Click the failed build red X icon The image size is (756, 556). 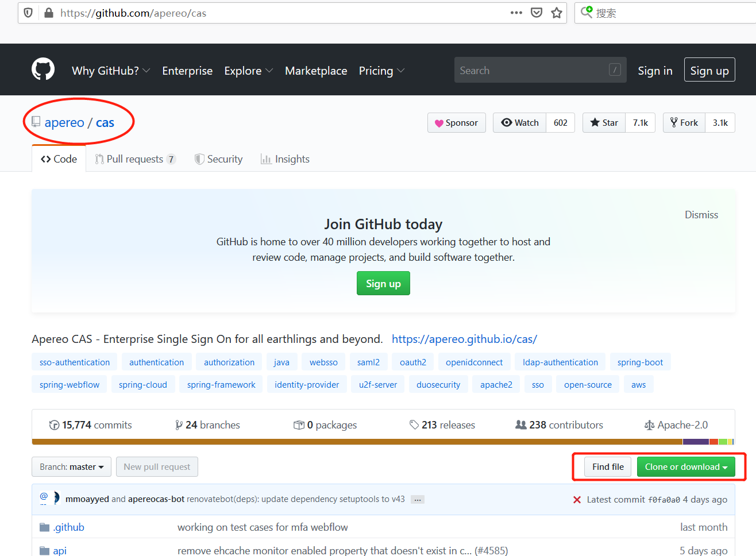click(x=577, y=500)
